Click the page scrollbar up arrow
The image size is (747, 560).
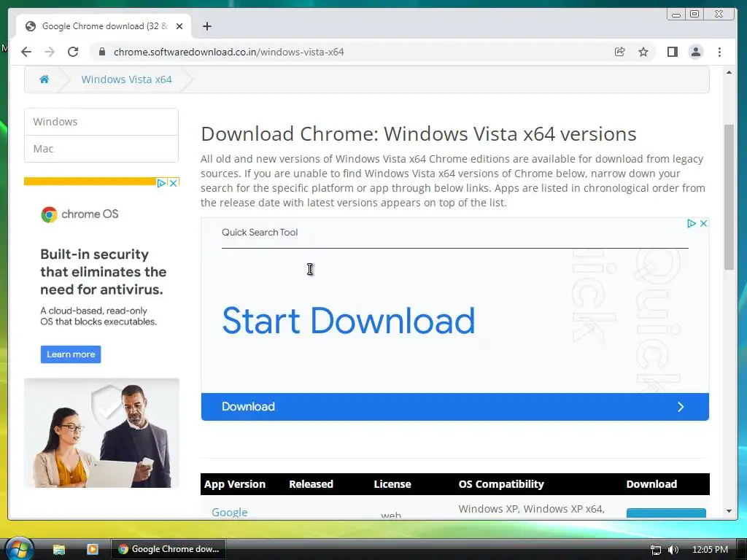click(729, 72)
